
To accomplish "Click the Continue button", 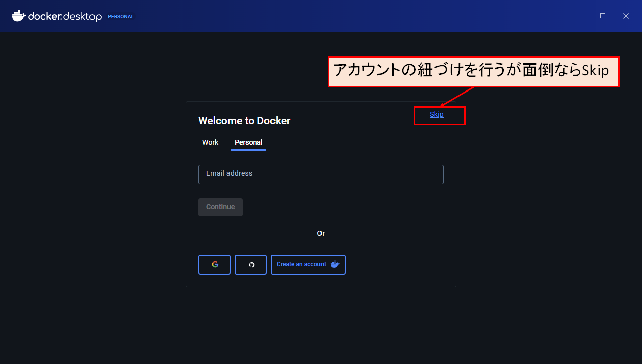I will click(220, 207).
